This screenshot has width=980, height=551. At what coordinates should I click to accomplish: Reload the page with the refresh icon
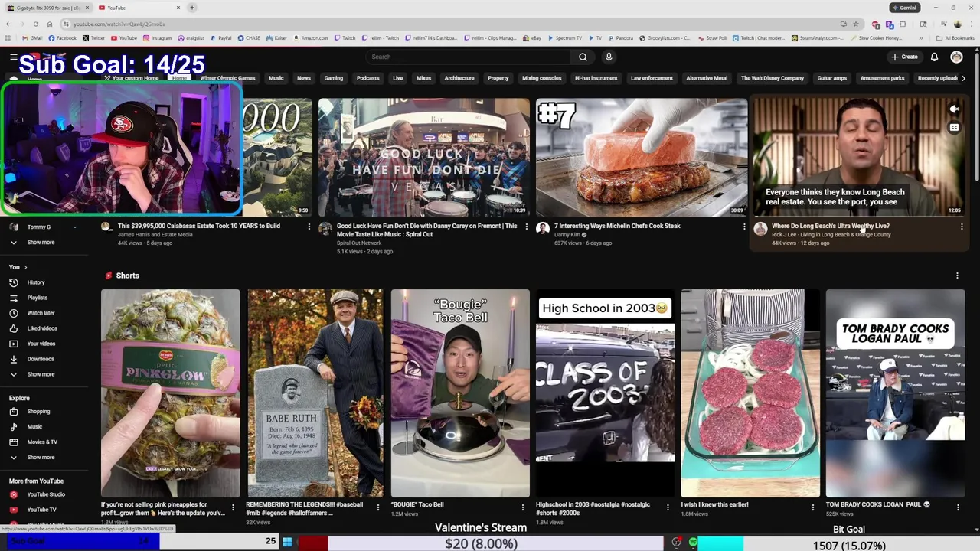point(35,24)
